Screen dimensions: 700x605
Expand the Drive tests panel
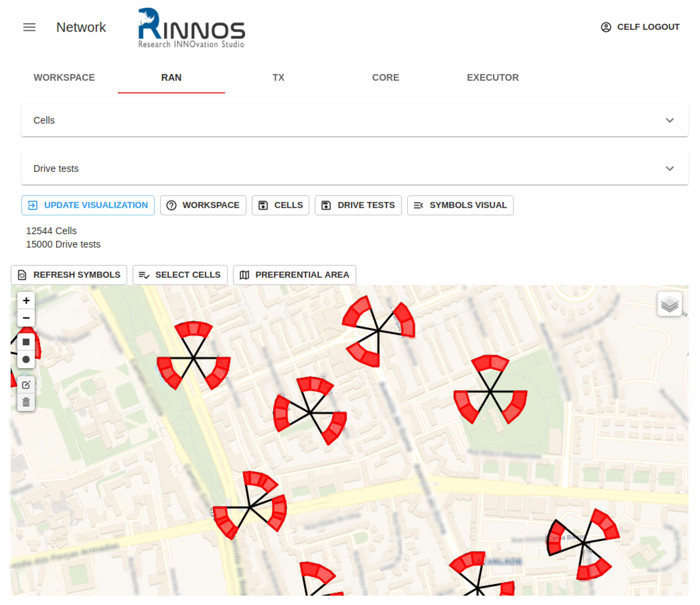coord(669,168)
